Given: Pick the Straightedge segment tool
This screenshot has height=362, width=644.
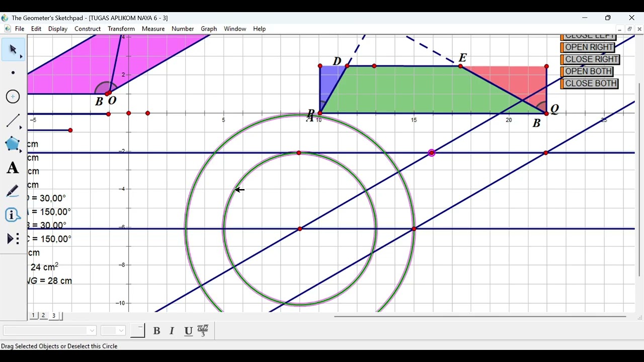Looking at the screenshot, I should click(x=13, y=120).
